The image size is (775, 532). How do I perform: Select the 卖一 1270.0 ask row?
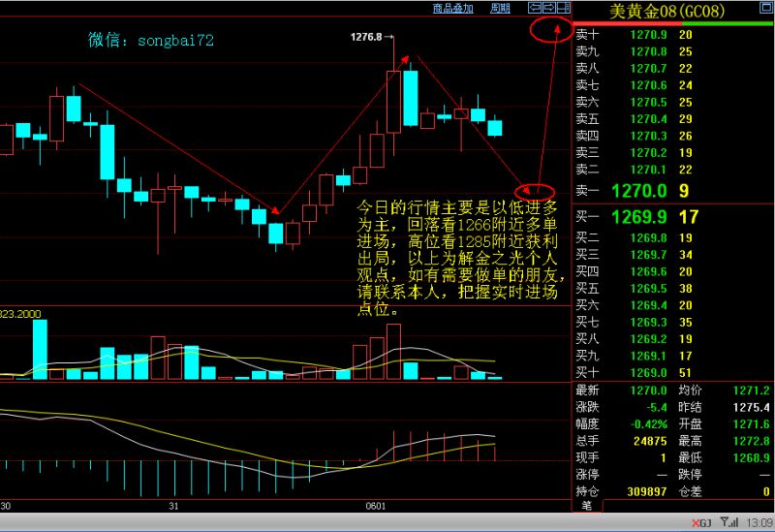point(673,191)
